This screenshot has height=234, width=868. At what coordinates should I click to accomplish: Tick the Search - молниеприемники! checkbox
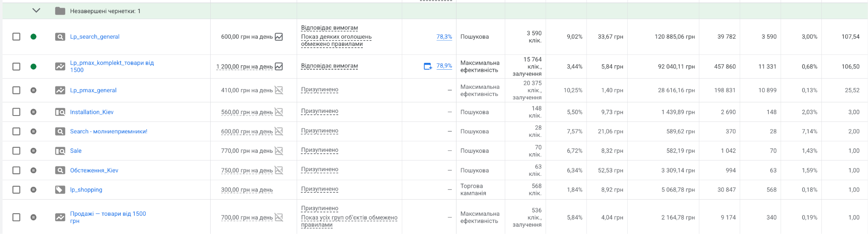pyautogui.click(x=16, y=131)
